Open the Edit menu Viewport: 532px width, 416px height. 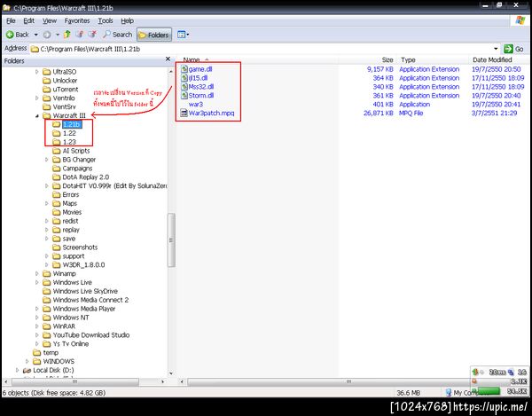tap(29, 21)
